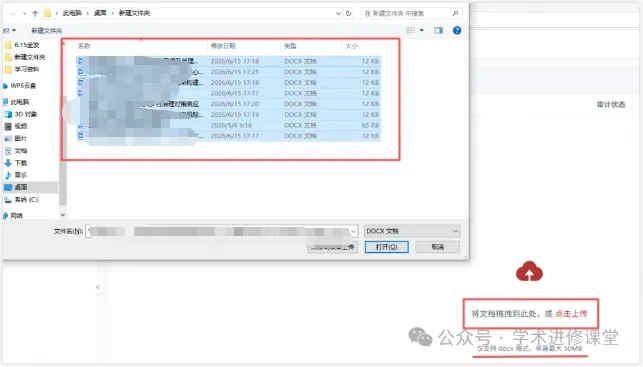643x367 pixels.
Task: Click docx icon of 17:21 file
Action: tap(81, 72)
